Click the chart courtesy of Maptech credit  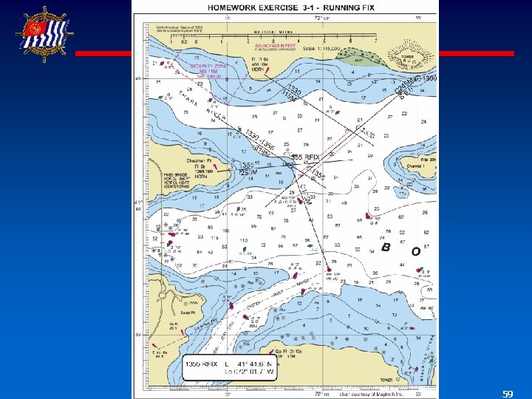(372, 395)
